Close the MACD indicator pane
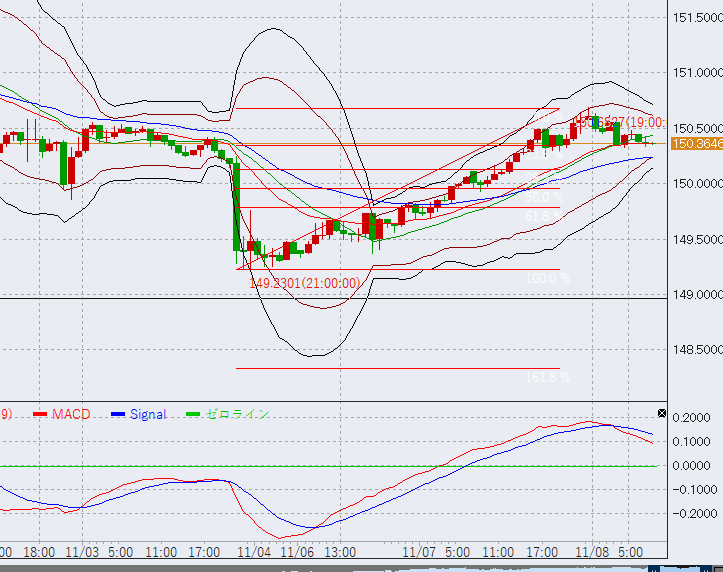Viewport: 723px width, 572px height. [x=661, y=413]
